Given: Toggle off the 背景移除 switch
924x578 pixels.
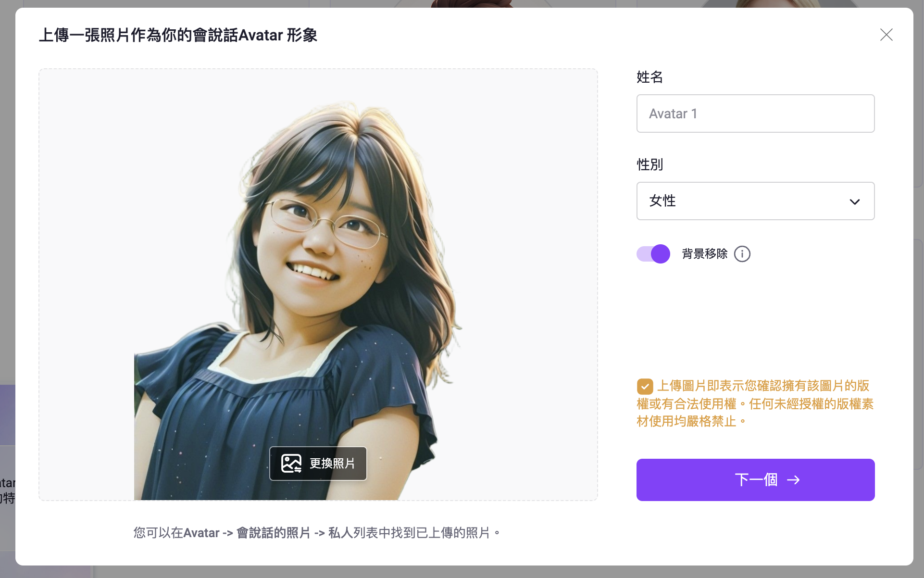Looking at the screenshot, I should (653, 254).
